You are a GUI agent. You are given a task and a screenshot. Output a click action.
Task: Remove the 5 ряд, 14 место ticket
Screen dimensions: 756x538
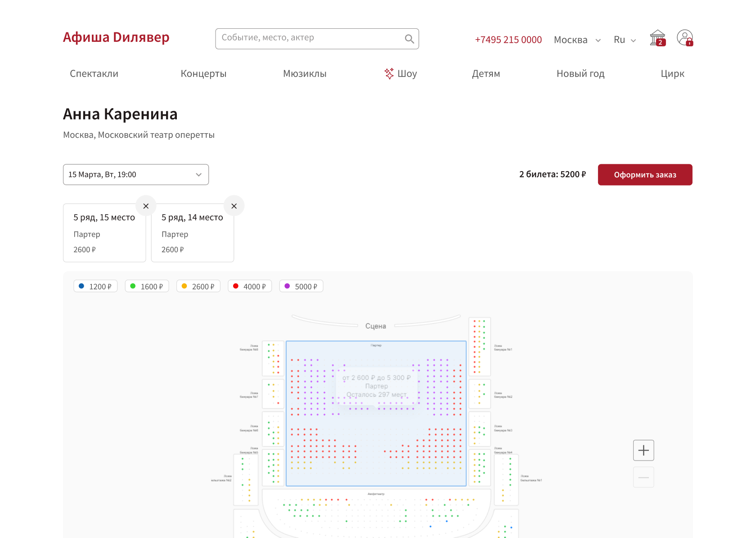[x=234, y=206]
